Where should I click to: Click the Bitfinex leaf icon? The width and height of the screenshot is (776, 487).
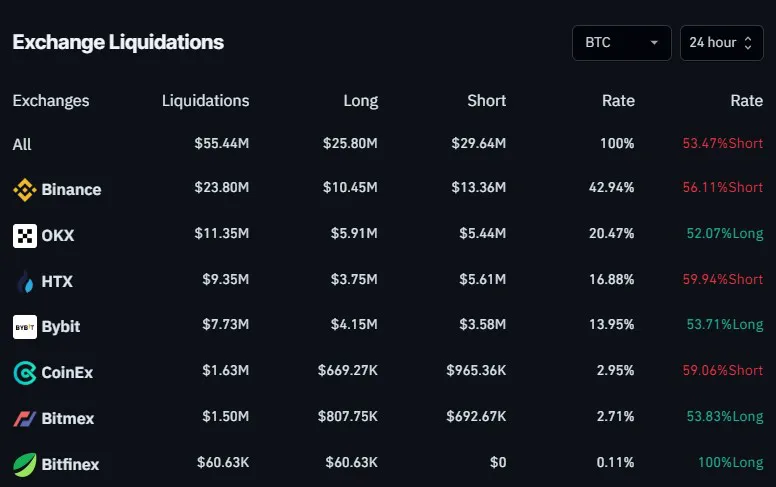pyautogui.click(x=24, y=464)
